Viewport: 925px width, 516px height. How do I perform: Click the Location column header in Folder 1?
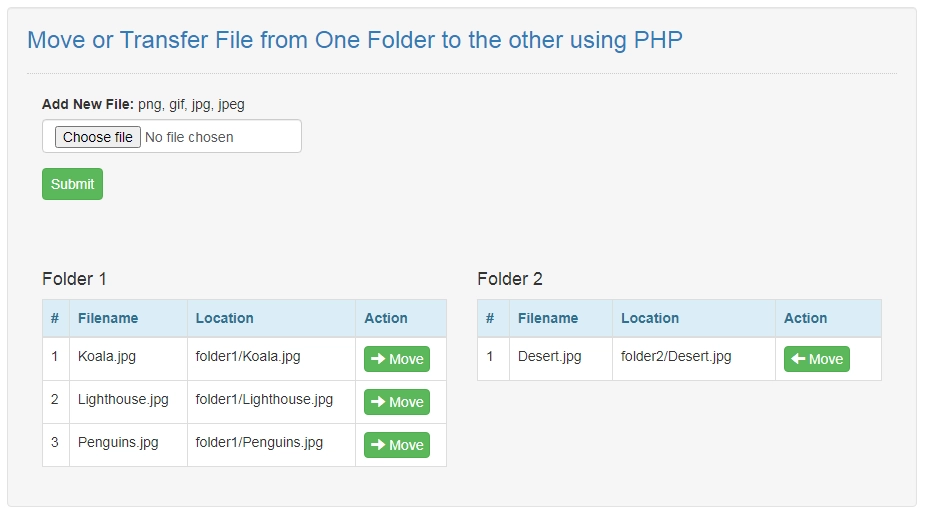tap(225, 318)
